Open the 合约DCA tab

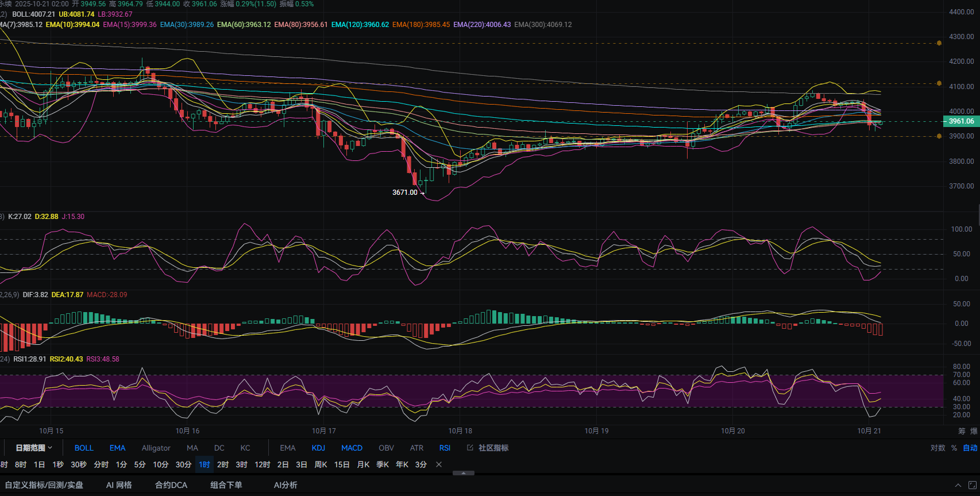coord(171,485)
